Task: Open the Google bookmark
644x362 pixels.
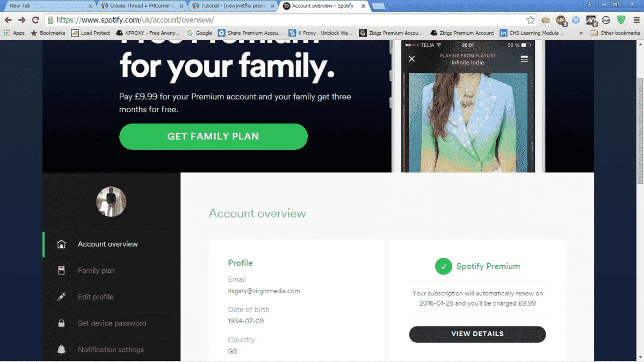Action: click(200, 33)
